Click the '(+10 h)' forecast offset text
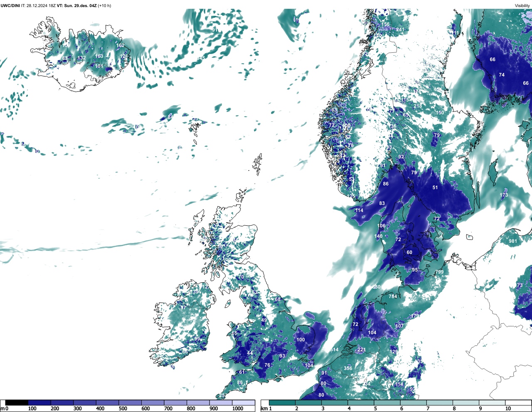 [x=104, y=6]
